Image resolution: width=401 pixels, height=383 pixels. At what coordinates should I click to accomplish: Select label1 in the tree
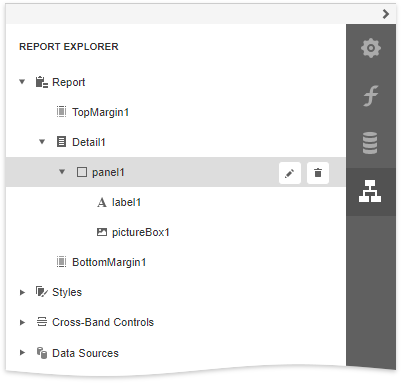pyautogui.click(x=126, y=202)
